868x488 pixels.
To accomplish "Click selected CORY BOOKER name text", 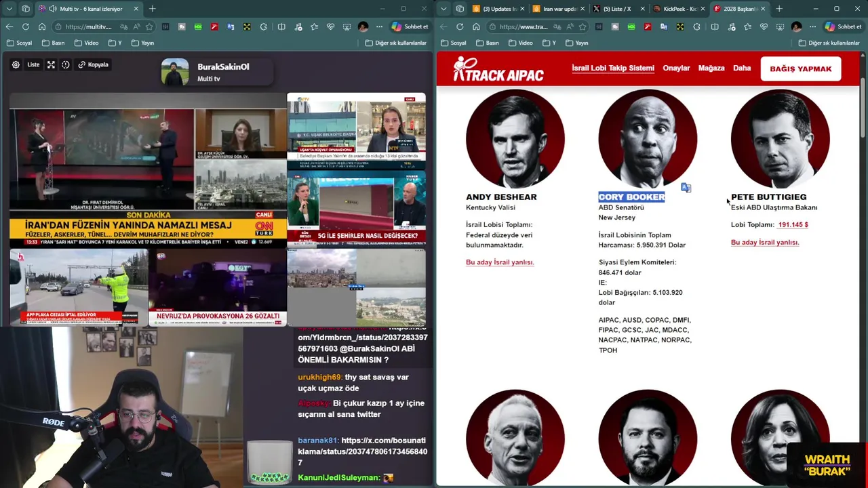I will click(x=631, y=197).
